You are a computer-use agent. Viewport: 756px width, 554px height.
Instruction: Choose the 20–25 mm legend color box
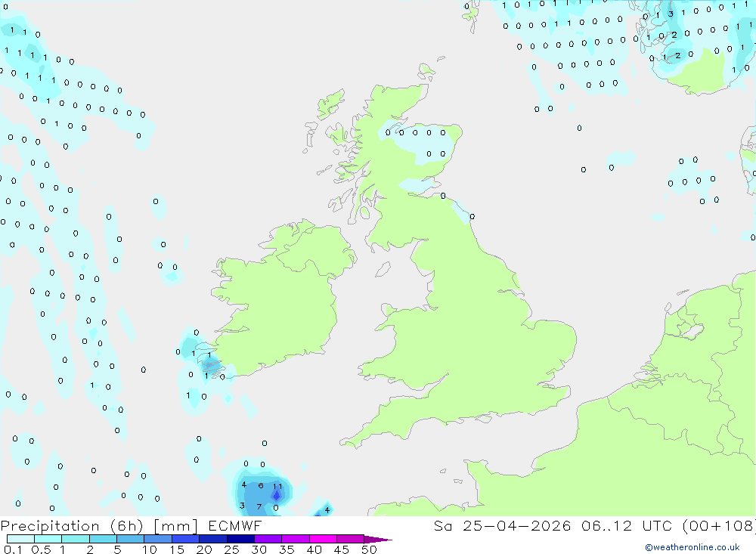213,539
